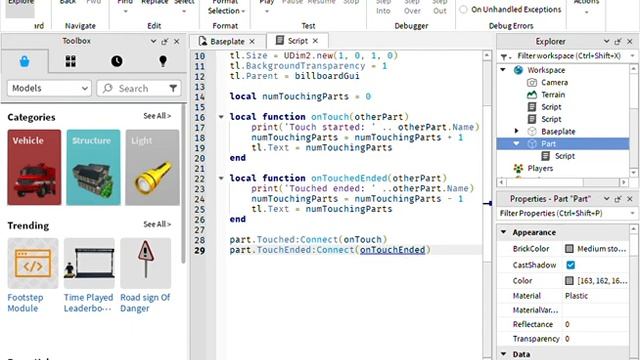Enable On Unhandled Exceptions radio button
This screenshot has height=360, width=640.
tap(463, 9)
